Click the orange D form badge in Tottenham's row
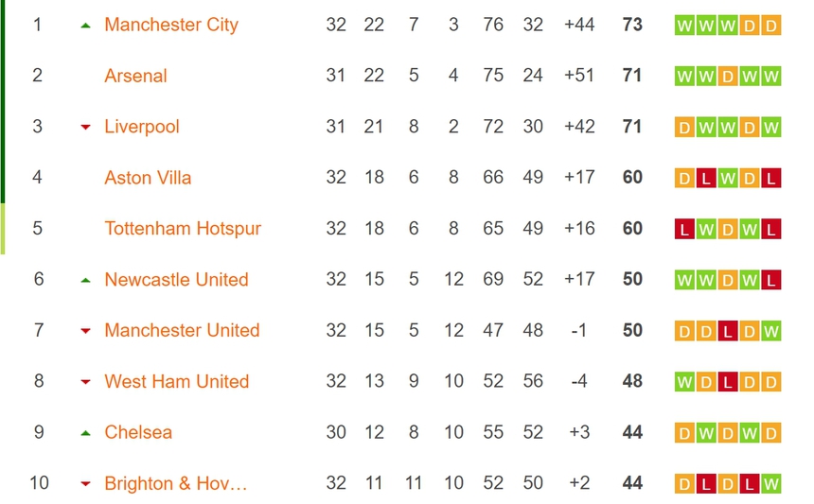 tap(728, 229)
